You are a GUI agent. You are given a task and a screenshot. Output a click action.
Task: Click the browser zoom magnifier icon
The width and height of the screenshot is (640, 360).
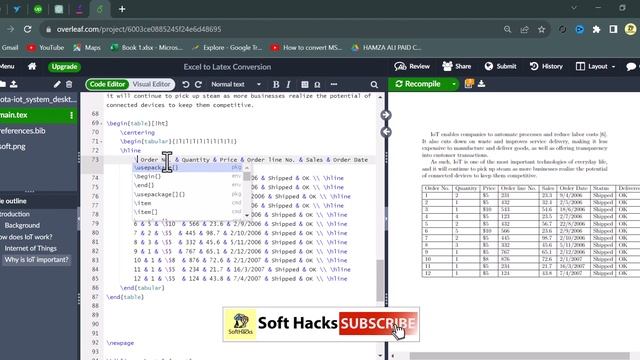click(507, 29)
